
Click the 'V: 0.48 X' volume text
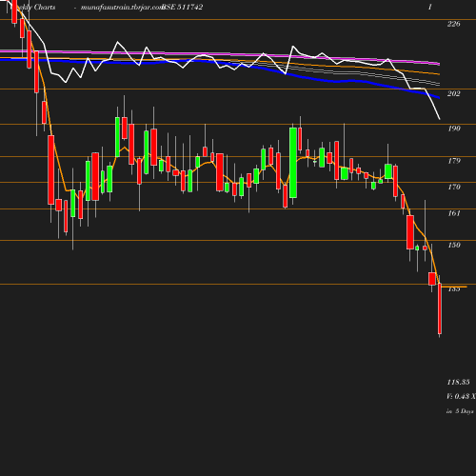click(x=461, y=396)
